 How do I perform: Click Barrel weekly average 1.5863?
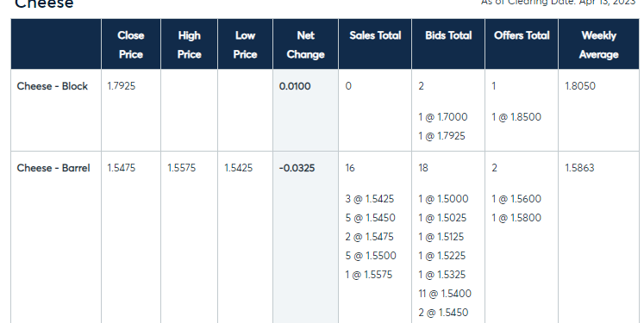[x=579, y=168]
